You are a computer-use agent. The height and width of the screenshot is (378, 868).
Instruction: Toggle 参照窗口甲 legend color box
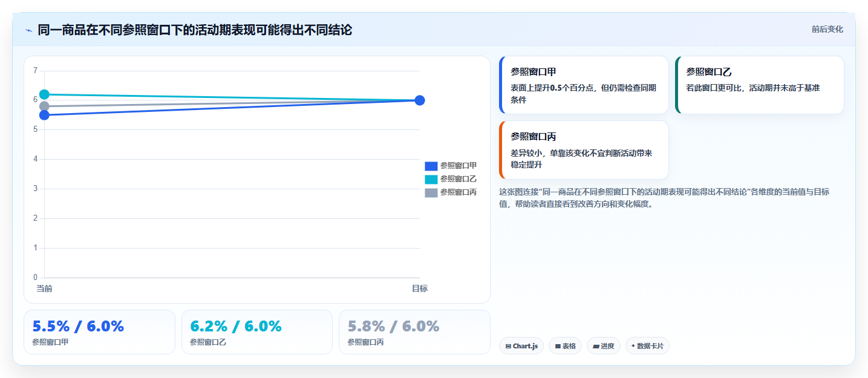[x=431, y=166]
